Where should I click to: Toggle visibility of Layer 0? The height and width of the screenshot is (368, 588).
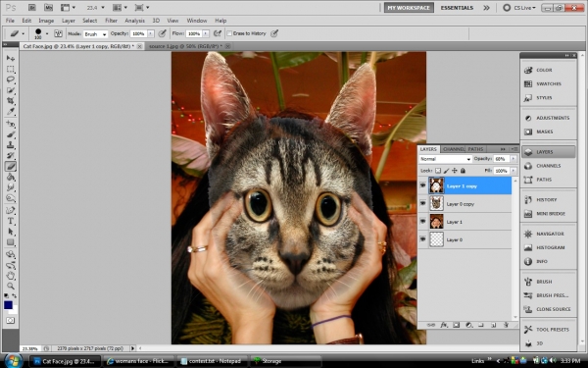pos(423,239)
